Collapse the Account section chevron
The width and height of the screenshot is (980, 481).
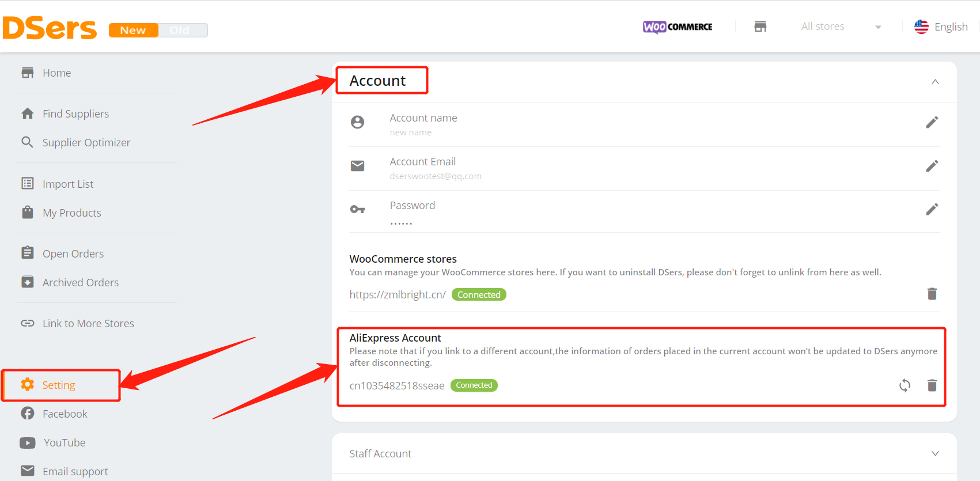pos(935,82)
